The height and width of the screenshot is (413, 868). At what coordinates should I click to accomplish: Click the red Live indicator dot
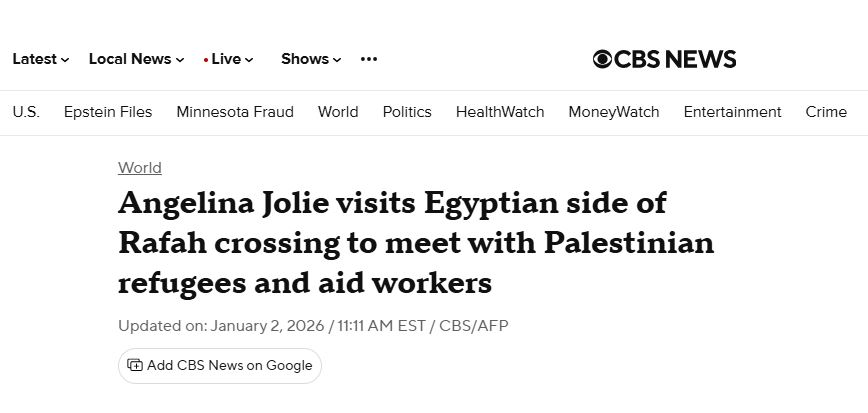[205, 60]
